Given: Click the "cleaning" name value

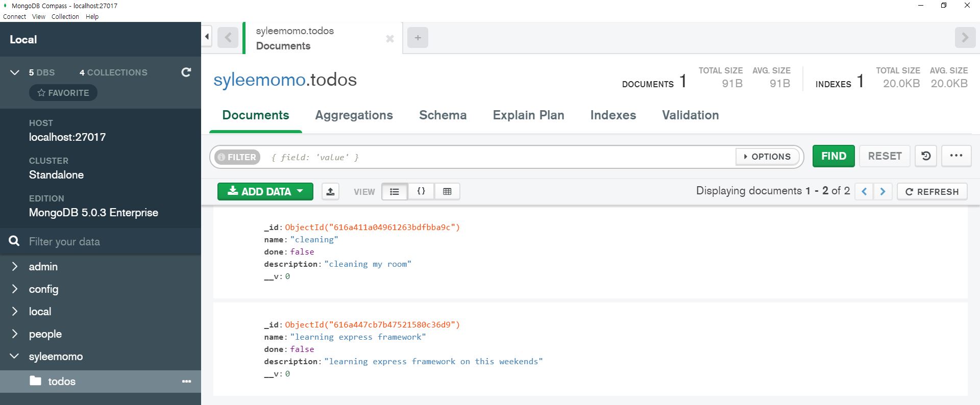Looking at the screenshot, I should pos(314,239).
